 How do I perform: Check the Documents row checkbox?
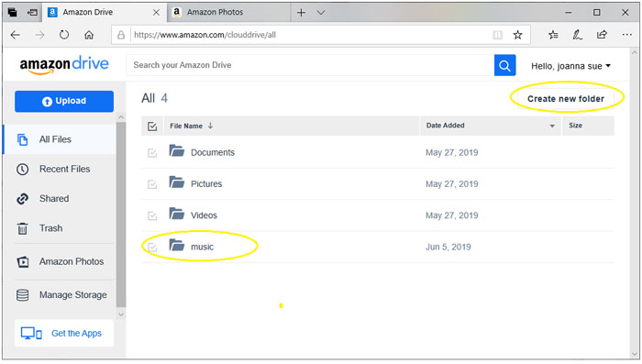[152, 153]
